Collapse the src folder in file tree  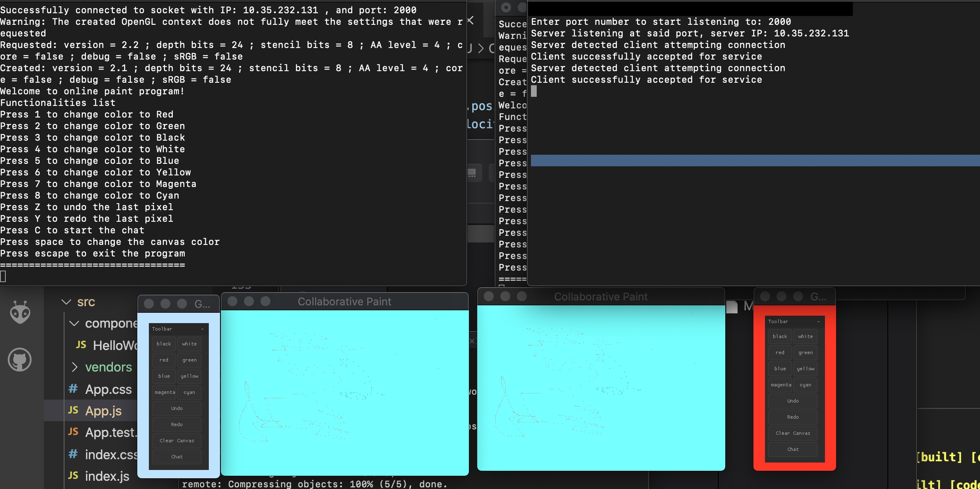coord(66,302)
